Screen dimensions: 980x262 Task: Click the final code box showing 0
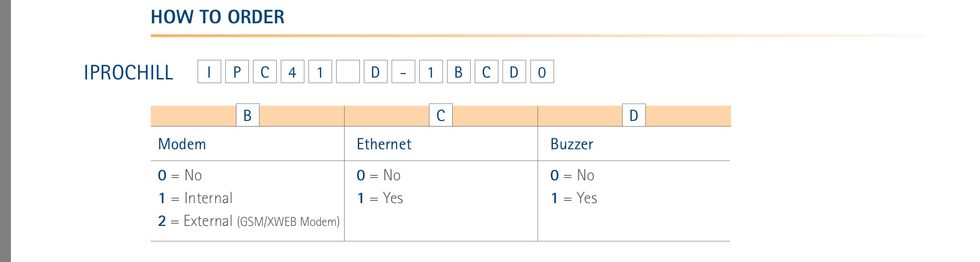point(542,72)
